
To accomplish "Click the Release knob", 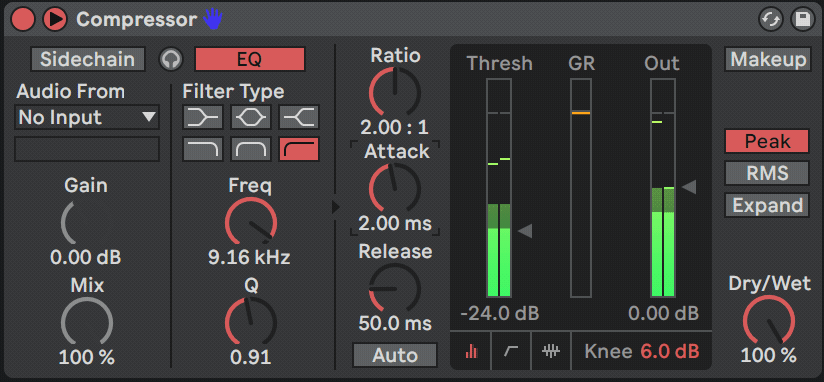I will coord(395,288).
